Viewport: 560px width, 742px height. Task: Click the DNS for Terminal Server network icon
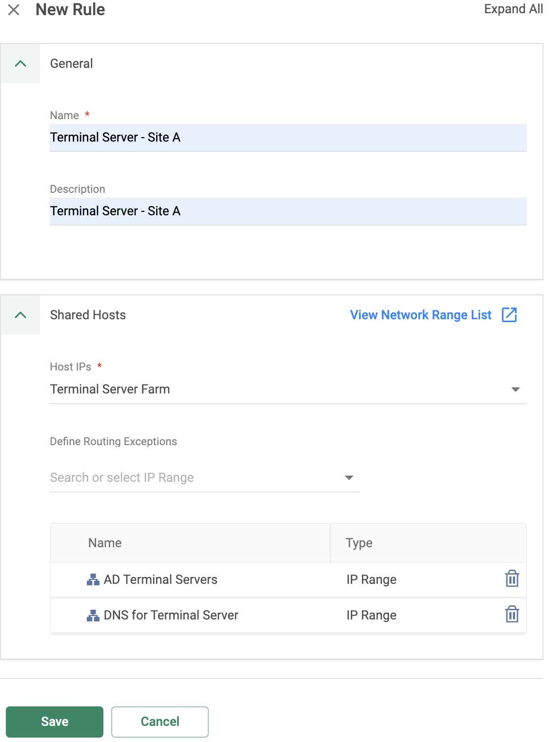click(x=93, y=616)
